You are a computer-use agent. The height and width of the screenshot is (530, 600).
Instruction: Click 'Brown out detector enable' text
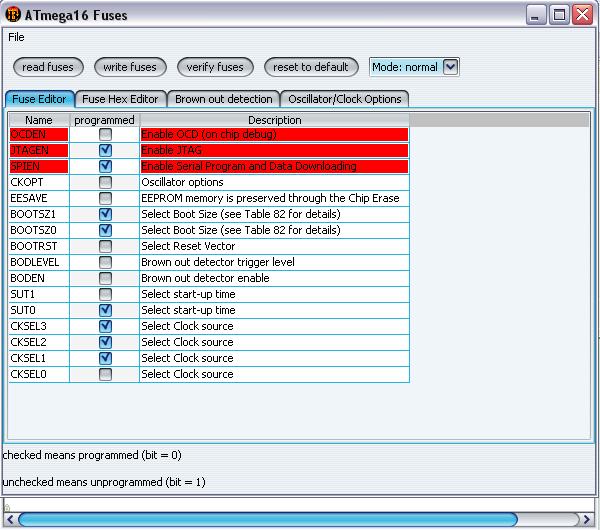(x=205, y=278)
